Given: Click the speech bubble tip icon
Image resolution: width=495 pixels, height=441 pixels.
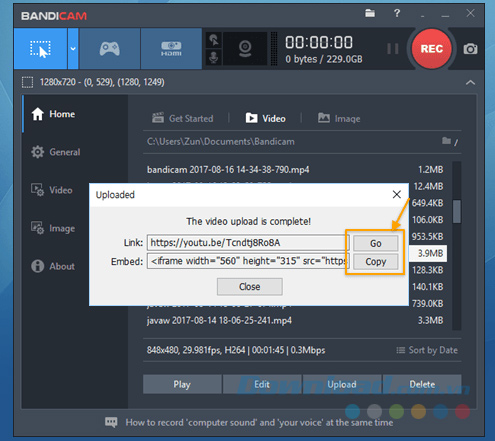Looking at the screenshot, I should pyautogui.click(x=111, y=422).
